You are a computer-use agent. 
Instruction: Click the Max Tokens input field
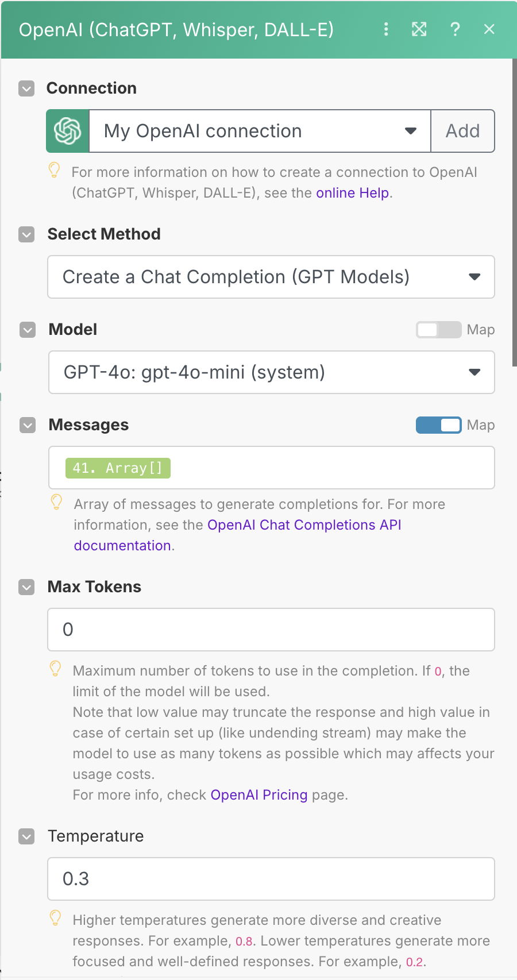[x=271, y=630]
